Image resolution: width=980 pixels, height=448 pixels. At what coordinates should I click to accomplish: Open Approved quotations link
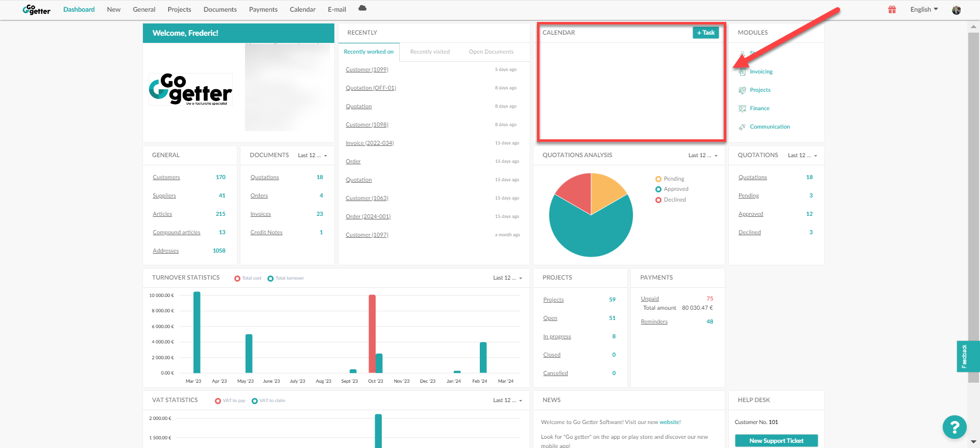750,214
